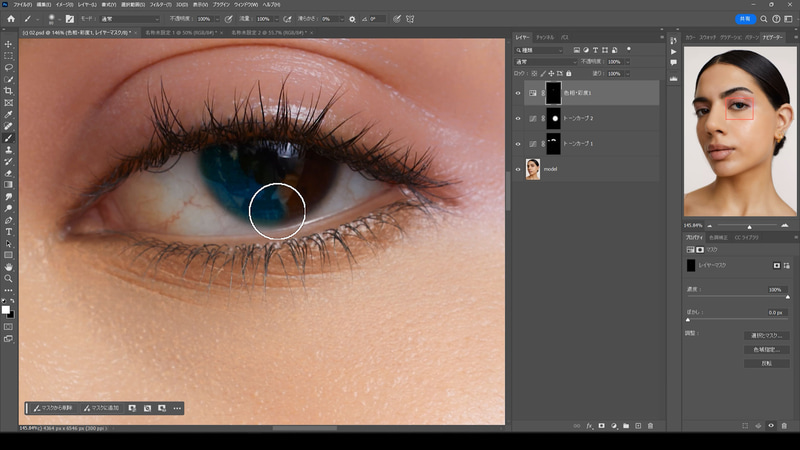Viewport: 800px width, 450px height.
Task: Select the Zoom tool in the toolbar
Action: [9, 279]
